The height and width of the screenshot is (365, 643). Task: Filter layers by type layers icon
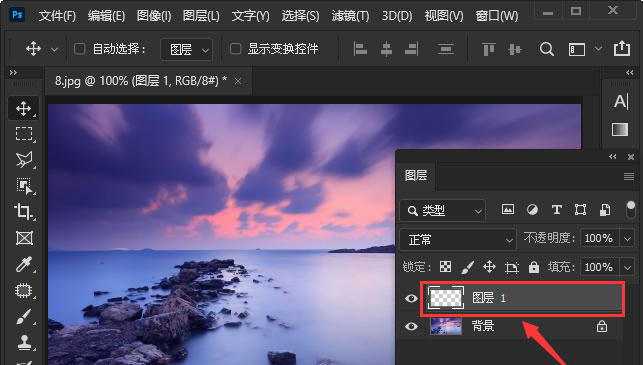click(556, 210)
